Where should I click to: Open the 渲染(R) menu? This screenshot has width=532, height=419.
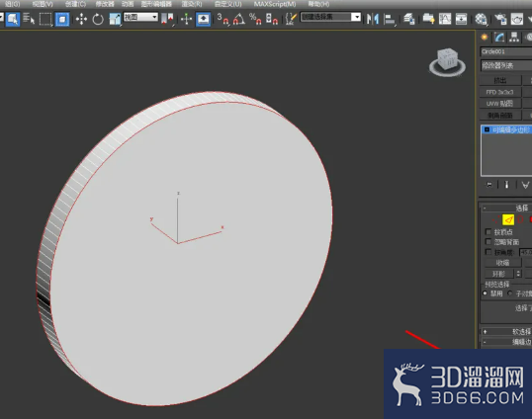coord(192,4)
